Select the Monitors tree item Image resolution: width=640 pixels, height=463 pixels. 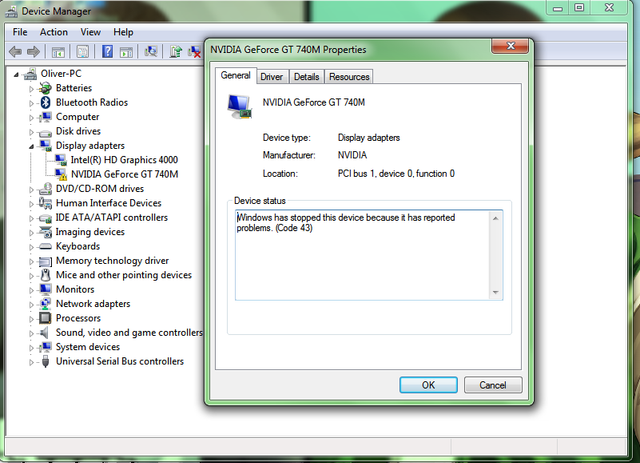click(x=75, y=289)
